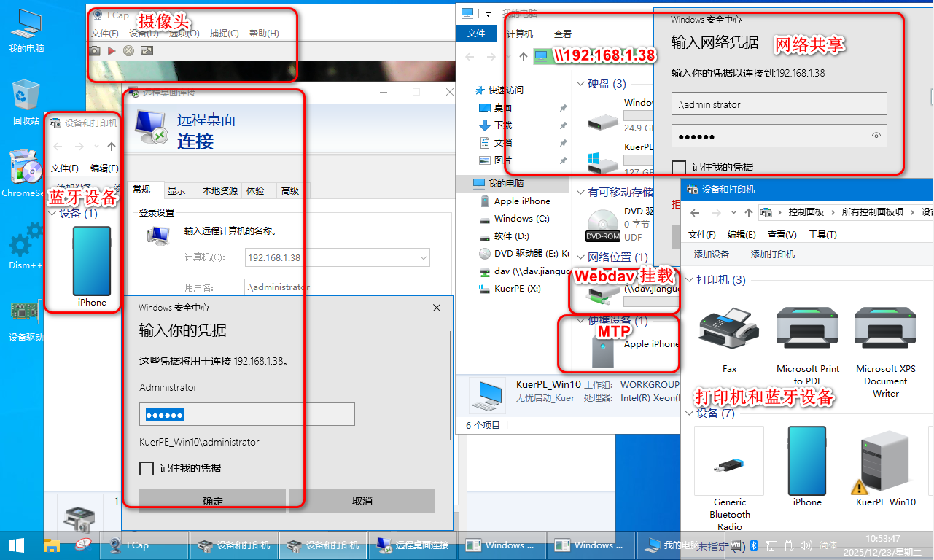Reveal password with the eye icon

pyautogui.click(x=876, y=136)
